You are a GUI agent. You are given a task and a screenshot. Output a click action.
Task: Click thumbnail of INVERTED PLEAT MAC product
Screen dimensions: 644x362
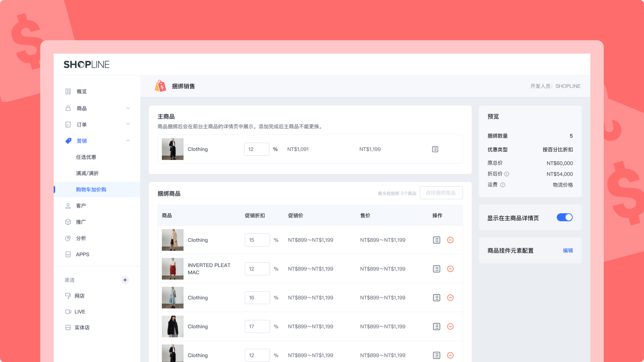[x=173, y=269]
